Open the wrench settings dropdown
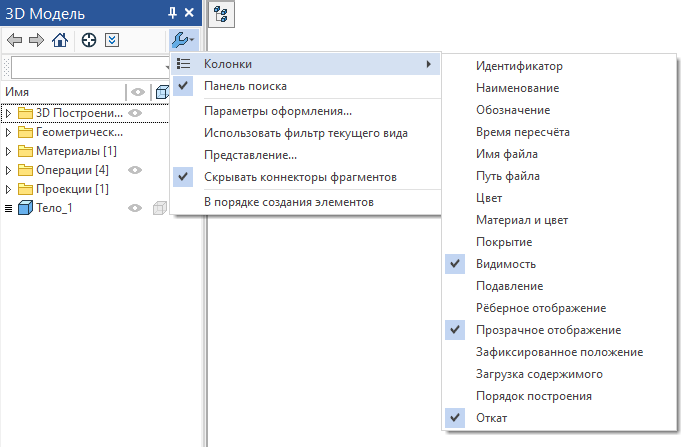The width and height of the screenshot is (693, 447). pyautogui.click(x=183, y=41)
